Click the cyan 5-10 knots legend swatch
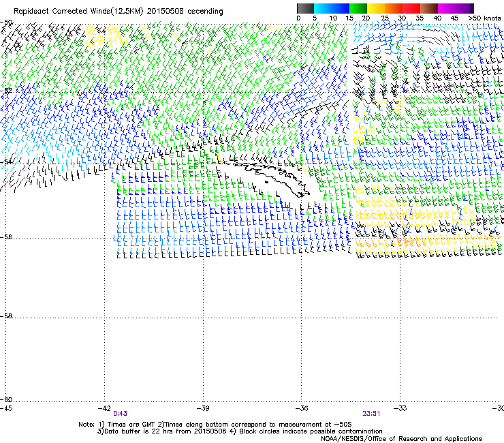Viewport: 504px width, 443px height. (x=323, y=8)
